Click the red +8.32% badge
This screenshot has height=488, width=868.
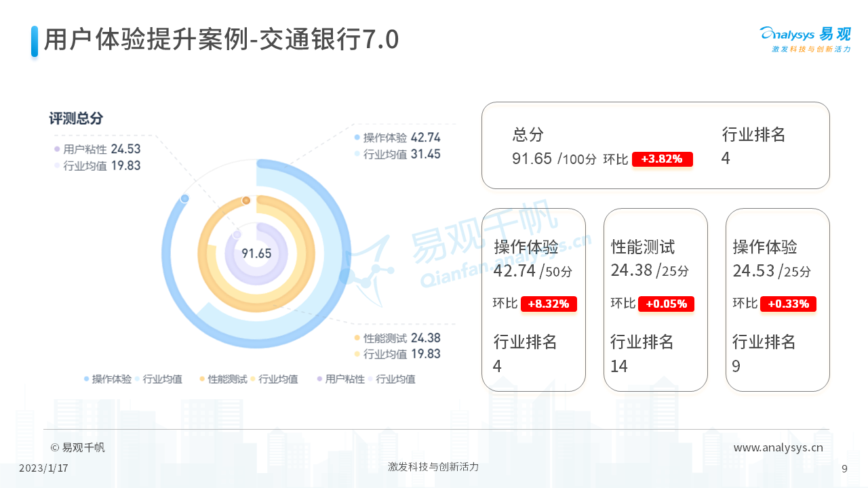[x=549, y=304]
